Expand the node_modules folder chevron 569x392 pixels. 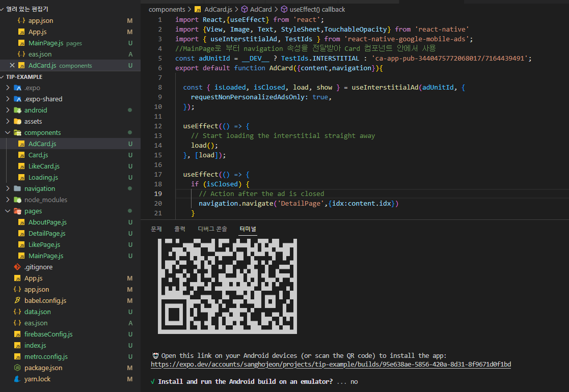click(x=8, y=200)
